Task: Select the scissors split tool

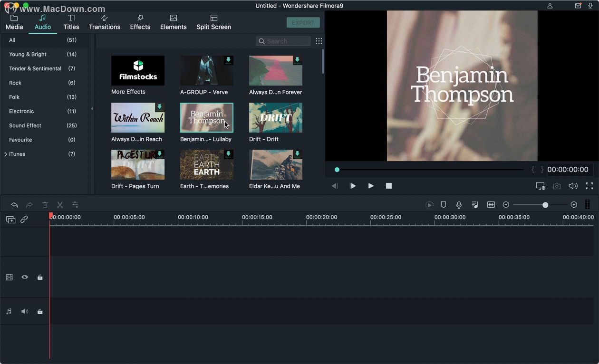Action: 60,205
